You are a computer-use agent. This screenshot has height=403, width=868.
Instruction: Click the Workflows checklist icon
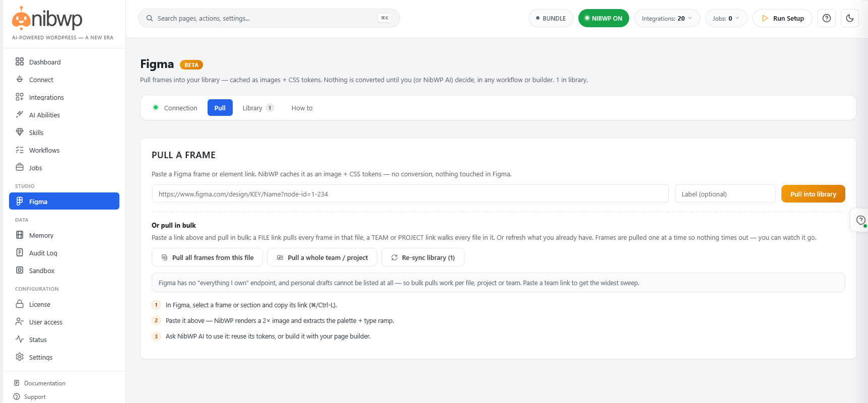tap(20, 150)
